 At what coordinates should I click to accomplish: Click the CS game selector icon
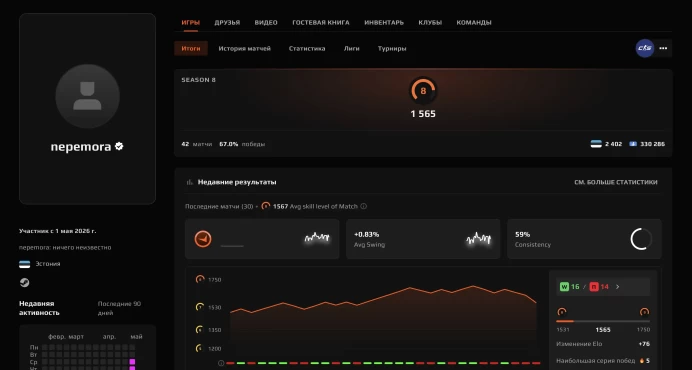645,48
